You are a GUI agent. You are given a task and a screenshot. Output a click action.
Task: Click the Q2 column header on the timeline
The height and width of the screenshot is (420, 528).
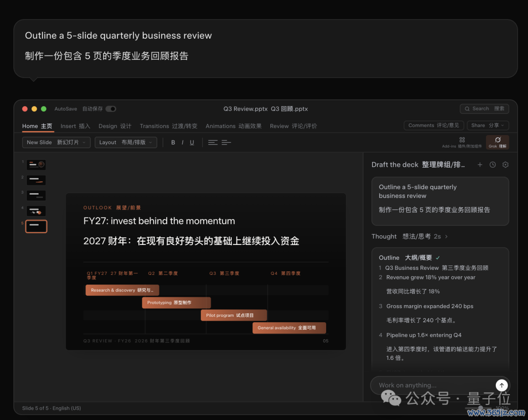163,273
